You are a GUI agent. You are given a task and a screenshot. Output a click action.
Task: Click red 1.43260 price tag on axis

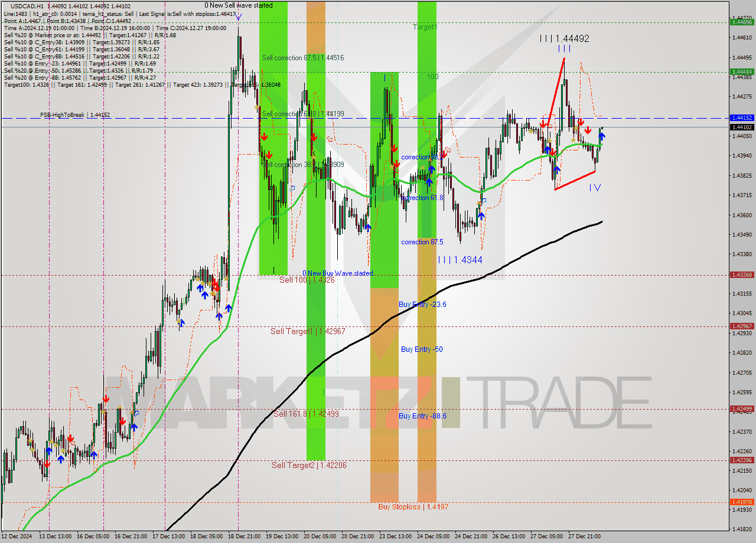click(742, 274)
